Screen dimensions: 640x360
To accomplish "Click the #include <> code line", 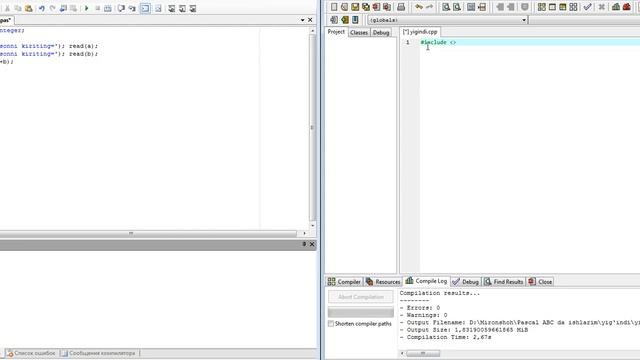I will tap(438, 42).
